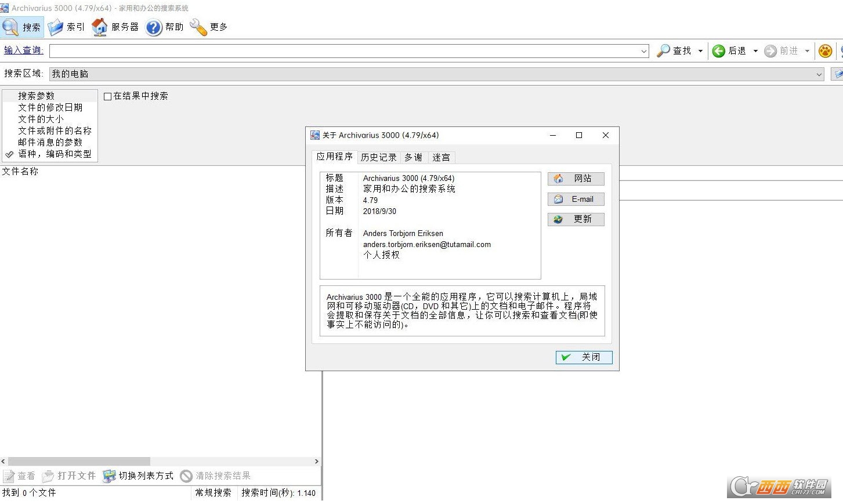Select 文件的大小 option

[x=50, y=119]
